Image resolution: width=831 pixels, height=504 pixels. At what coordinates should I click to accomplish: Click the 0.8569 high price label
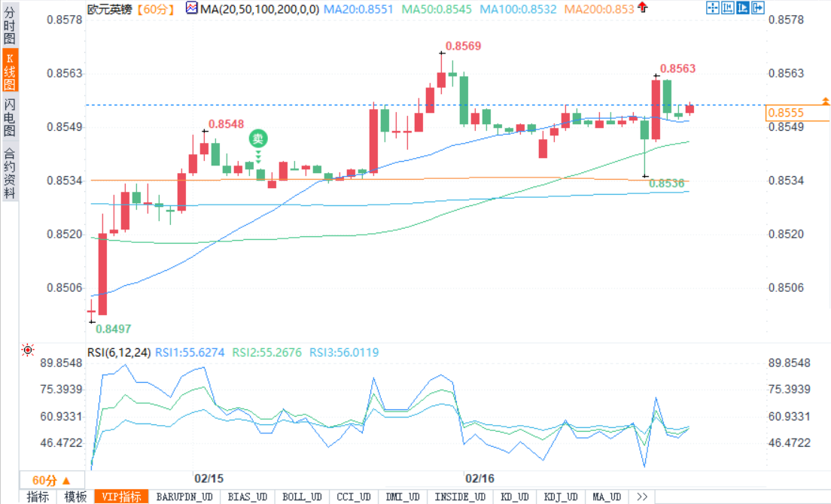(x=463, y=46)
